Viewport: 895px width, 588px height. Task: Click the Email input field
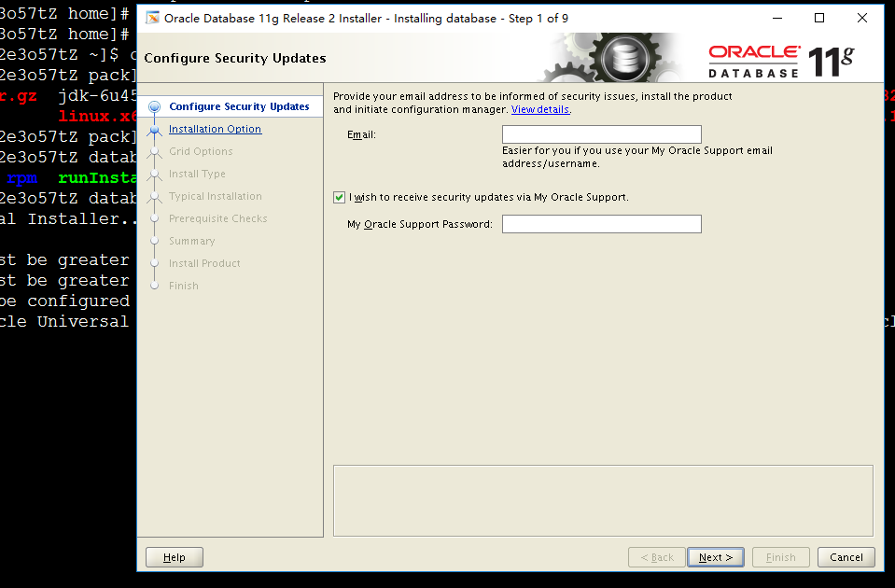[602, 134]
